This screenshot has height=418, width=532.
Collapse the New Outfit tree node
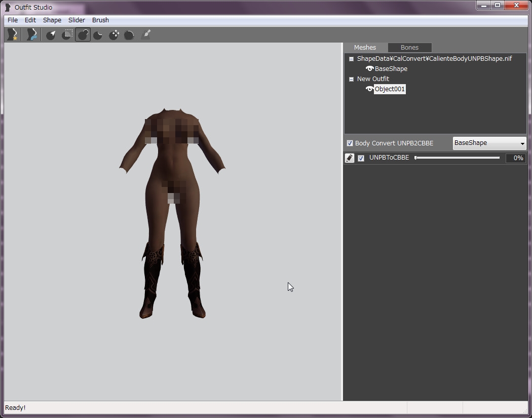pyautogui.click(x=351, y=79)
